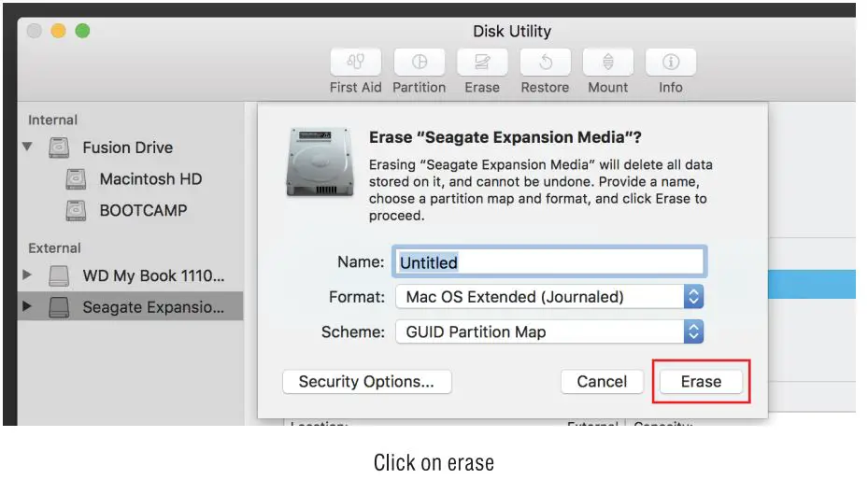This screenshot has height=479, width=868.
Task: Click the Info toolbar icon
Action: 670,63
